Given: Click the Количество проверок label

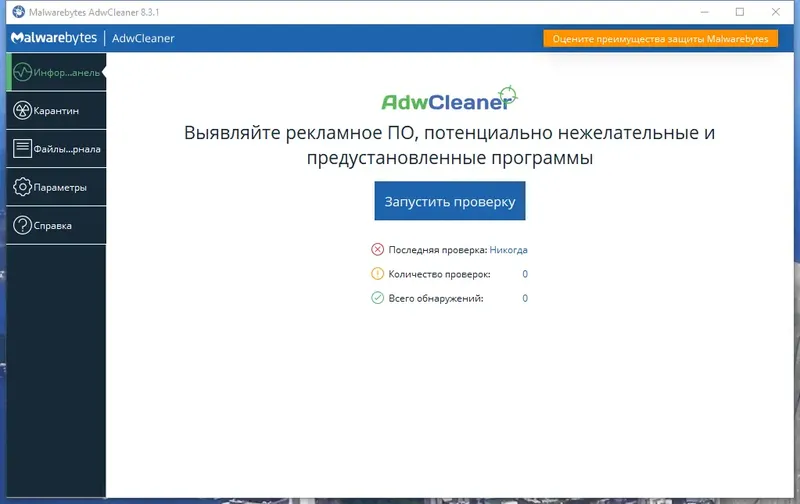Looking at the screenshot, I should click(x=439, y=274).
